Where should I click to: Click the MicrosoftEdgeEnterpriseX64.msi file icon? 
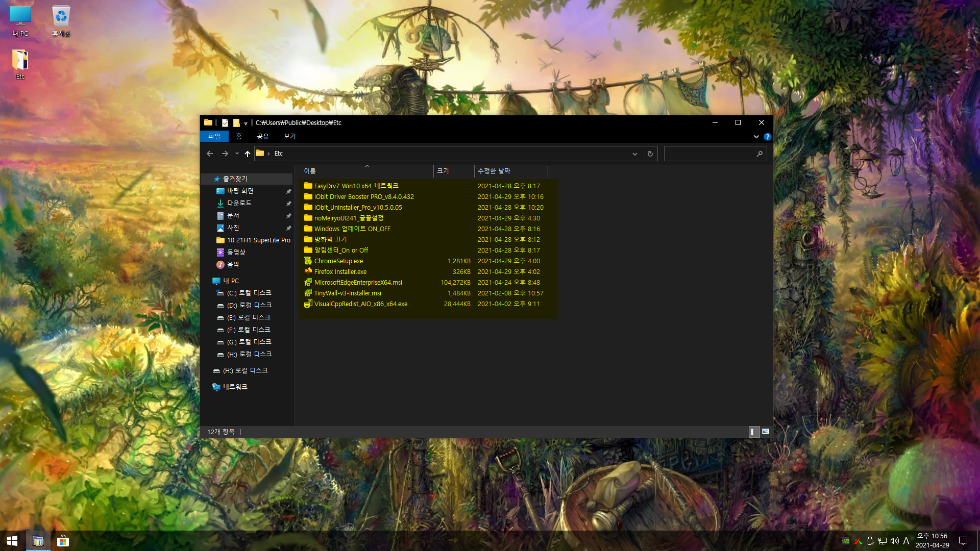tap(308, 282)
